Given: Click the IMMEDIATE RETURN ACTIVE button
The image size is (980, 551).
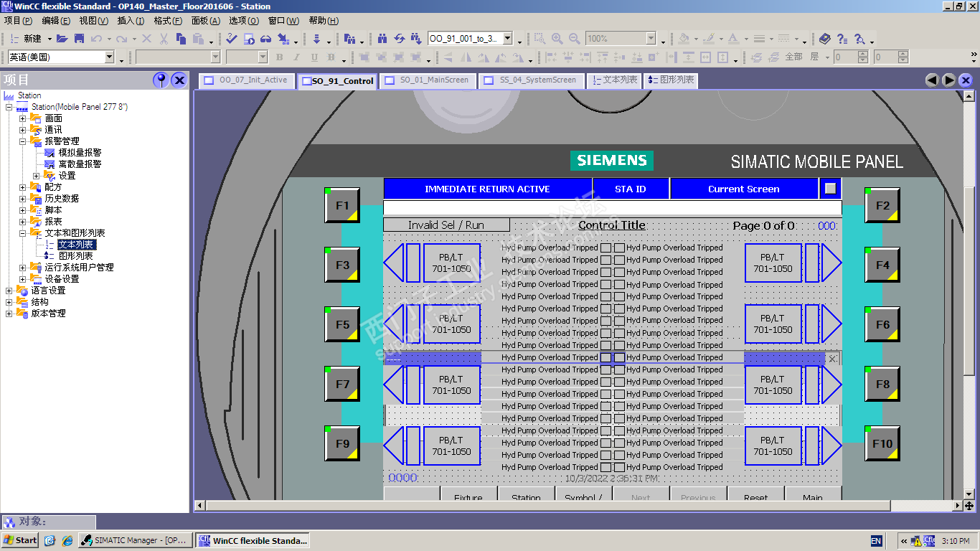Looking at the screenshot, I should (x=487, y=189).
